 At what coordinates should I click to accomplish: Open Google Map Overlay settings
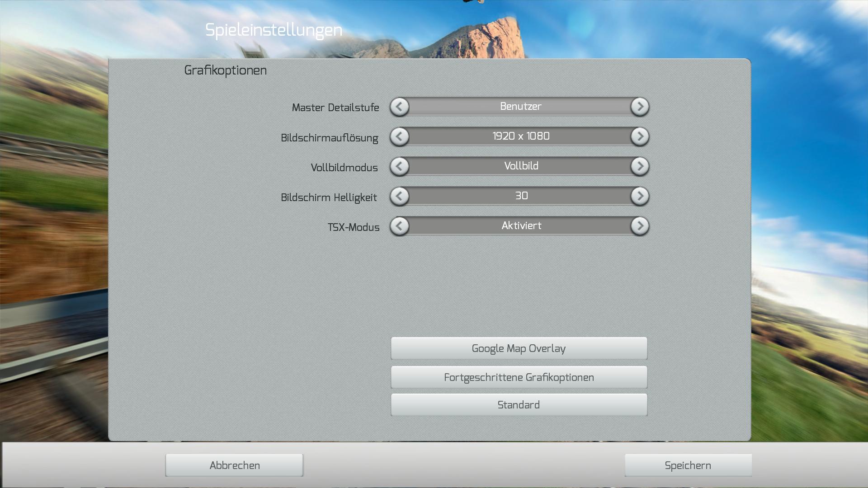(x=519, y=348)
